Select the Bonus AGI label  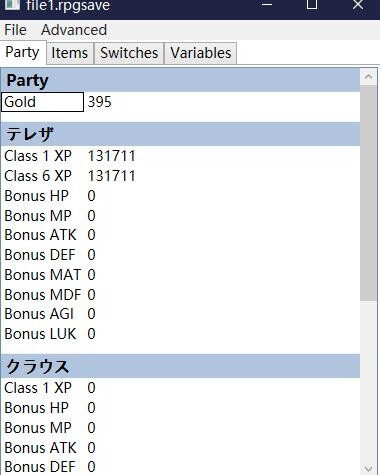click(x=39, y=314)
